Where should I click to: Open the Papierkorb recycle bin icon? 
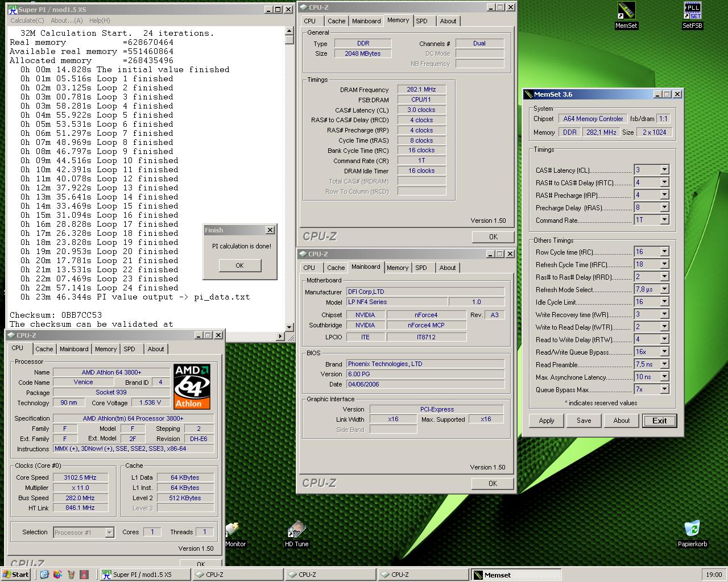click(x=692, y=529)
